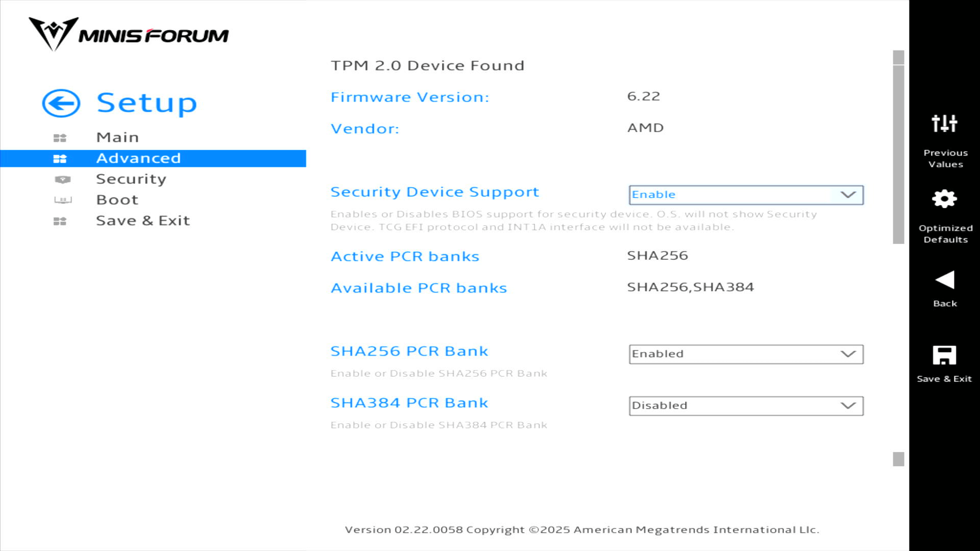Open the SHA384 PCR Bank dropdown
The width and height of the screenshot is (980, 551).
pyautogui.click(x=746, y=406)
